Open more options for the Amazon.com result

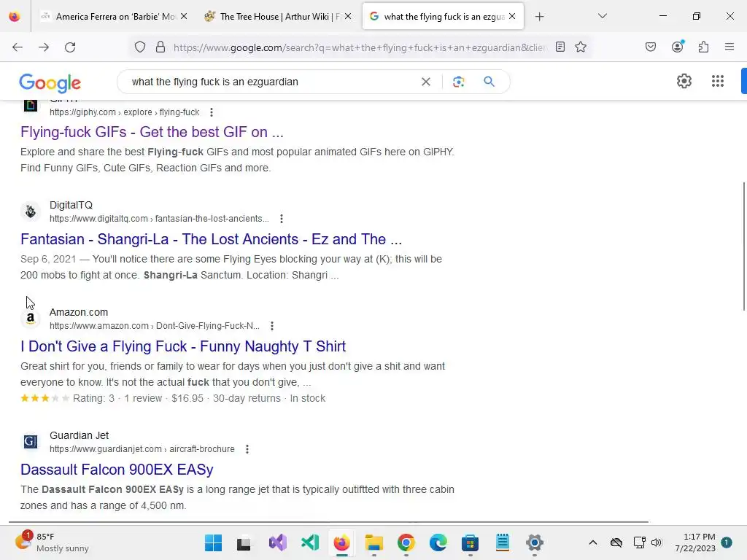point(272,326)
